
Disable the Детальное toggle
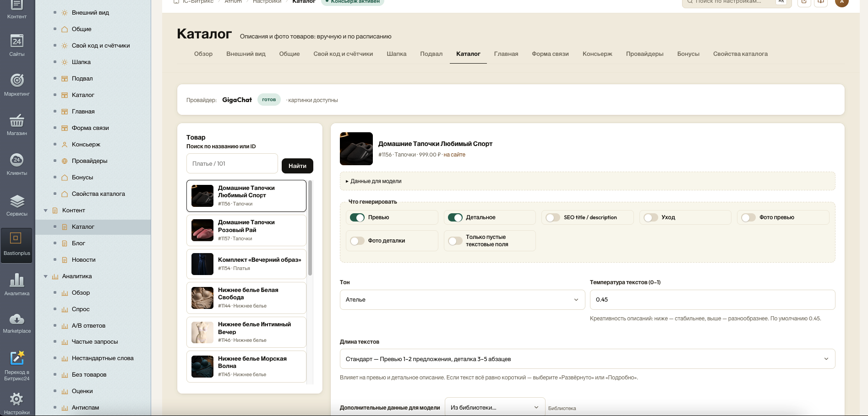(x=455, y=217)
